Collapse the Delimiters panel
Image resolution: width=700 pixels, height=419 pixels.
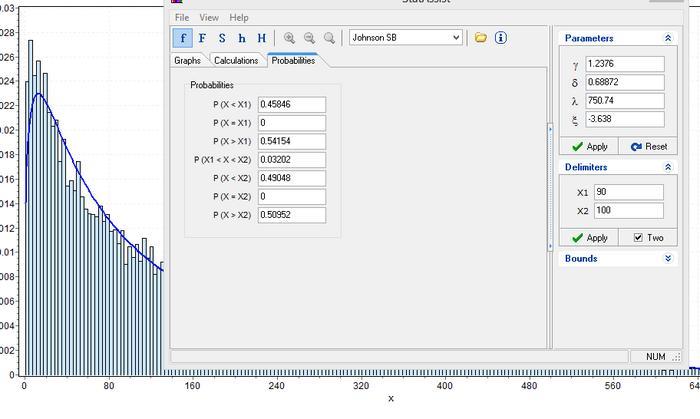point(668,167)
